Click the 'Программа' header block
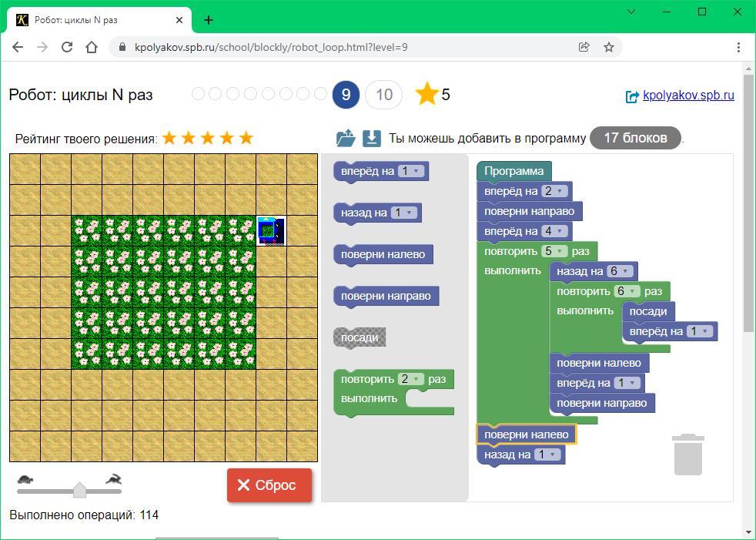 514,171
